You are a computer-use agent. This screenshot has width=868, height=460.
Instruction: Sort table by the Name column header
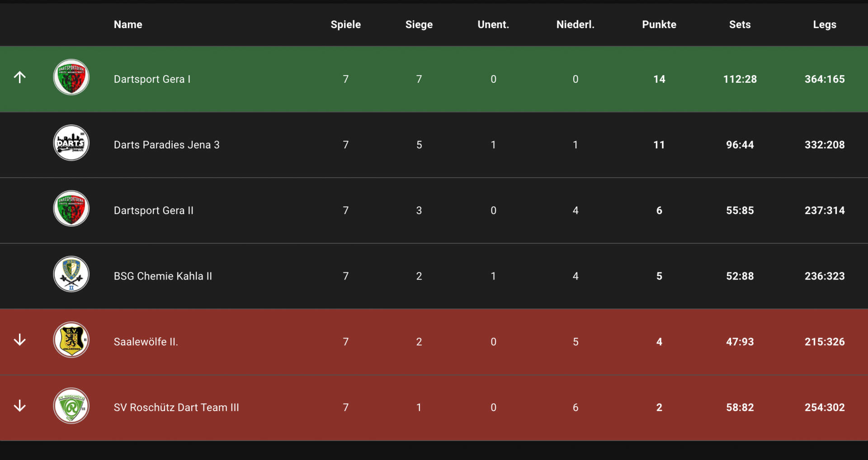point(128,24)
